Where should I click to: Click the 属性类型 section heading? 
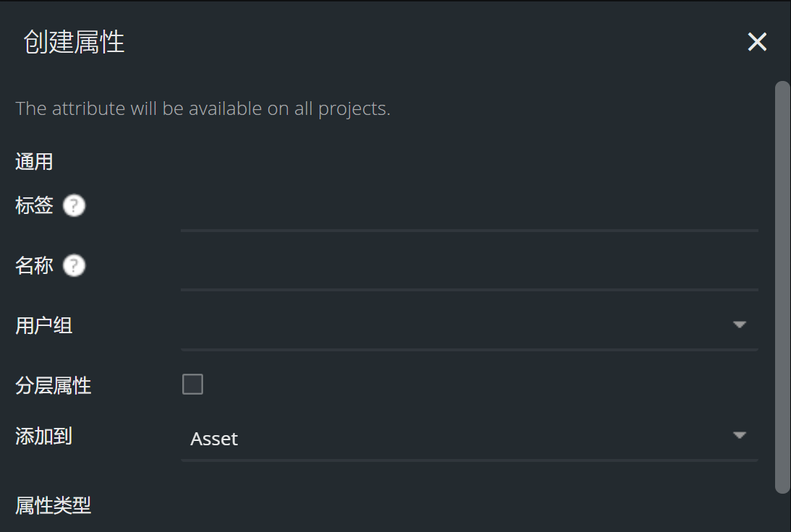pyautogui.click(x=53, y=505)
